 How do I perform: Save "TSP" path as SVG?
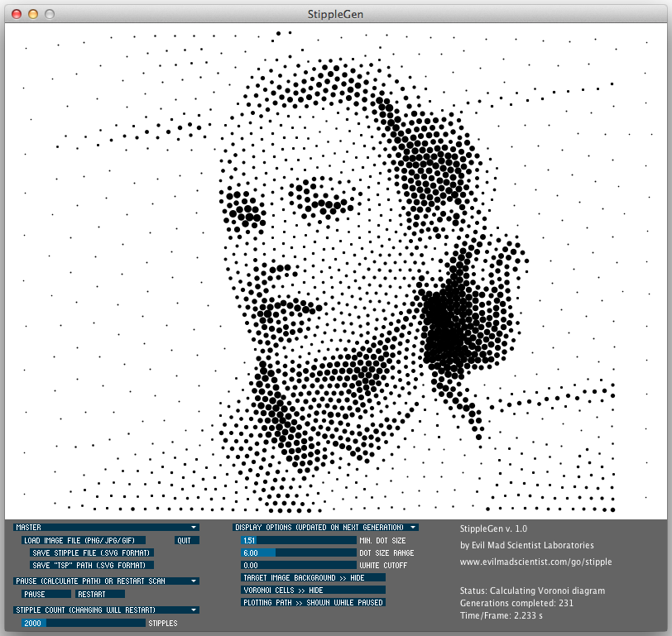pyautogui.click(x=91, y=565)
